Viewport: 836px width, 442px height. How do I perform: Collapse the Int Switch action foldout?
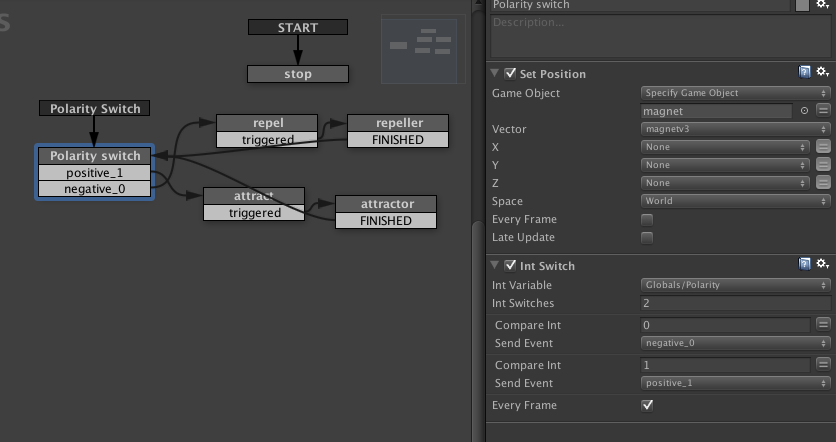tap(495, 265)
